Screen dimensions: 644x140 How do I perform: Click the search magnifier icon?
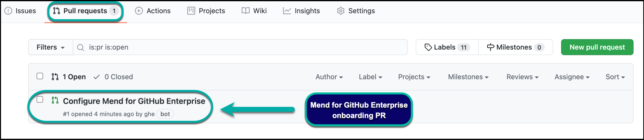click(80, 47)
